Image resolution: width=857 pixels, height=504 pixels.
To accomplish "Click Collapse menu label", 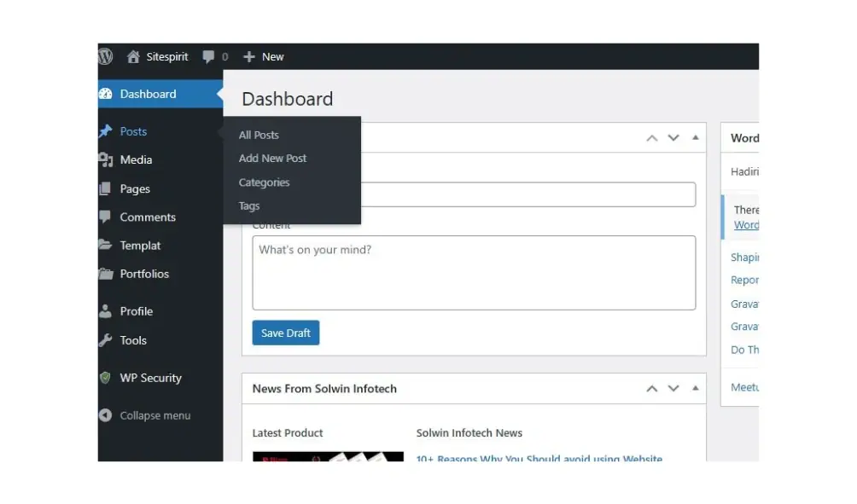I will 155,415.
